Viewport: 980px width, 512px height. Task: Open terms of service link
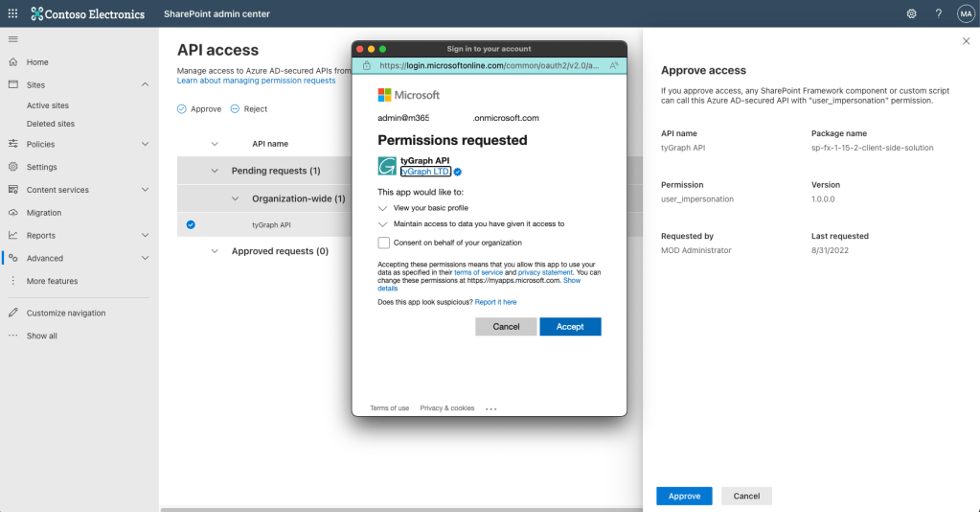tap(478, 272)
